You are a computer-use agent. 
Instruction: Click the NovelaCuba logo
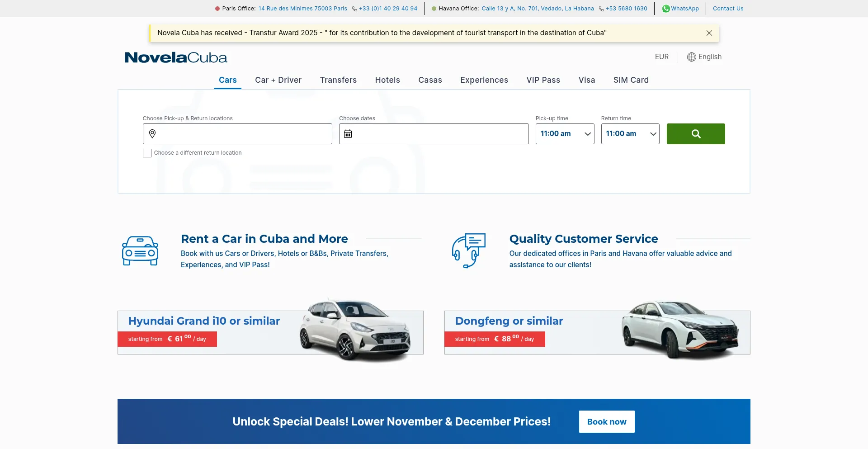176,57
